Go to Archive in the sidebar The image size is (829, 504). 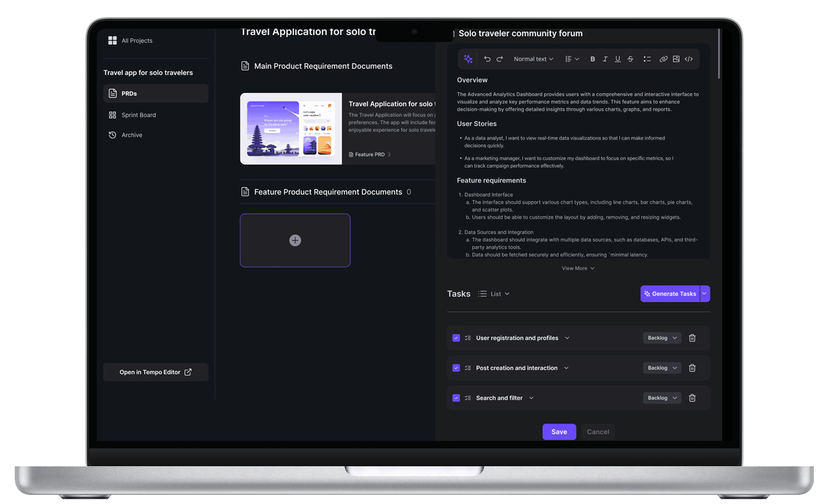[132, 135]
